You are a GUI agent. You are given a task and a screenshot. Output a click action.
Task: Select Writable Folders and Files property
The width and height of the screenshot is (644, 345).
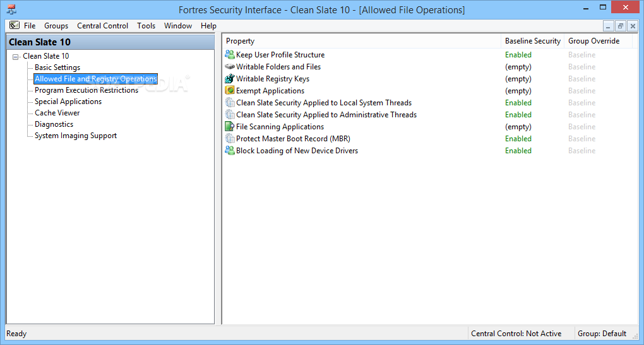(x=278, y=66)
